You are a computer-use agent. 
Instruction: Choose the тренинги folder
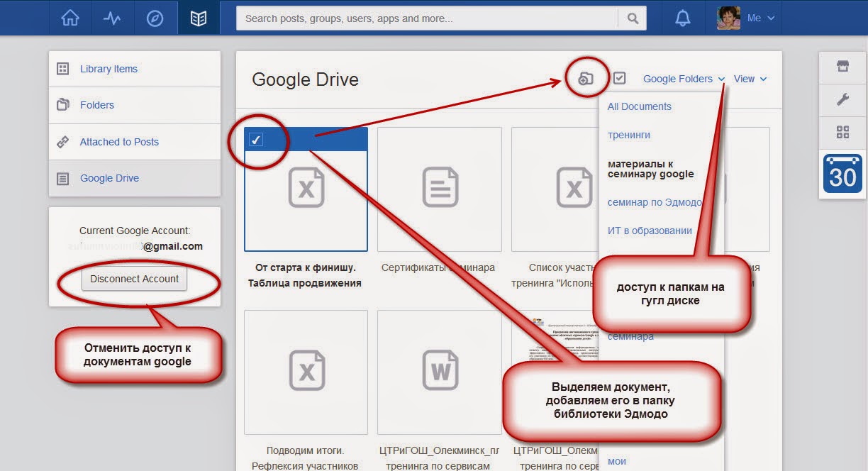[x=629, y=135]
